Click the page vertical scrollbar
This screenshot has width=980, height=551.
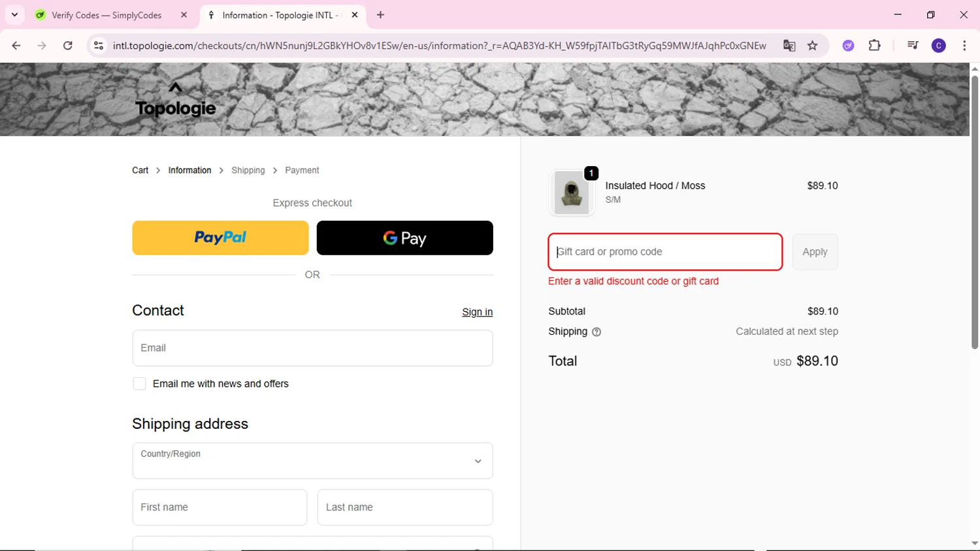click(x=975, y=212)
